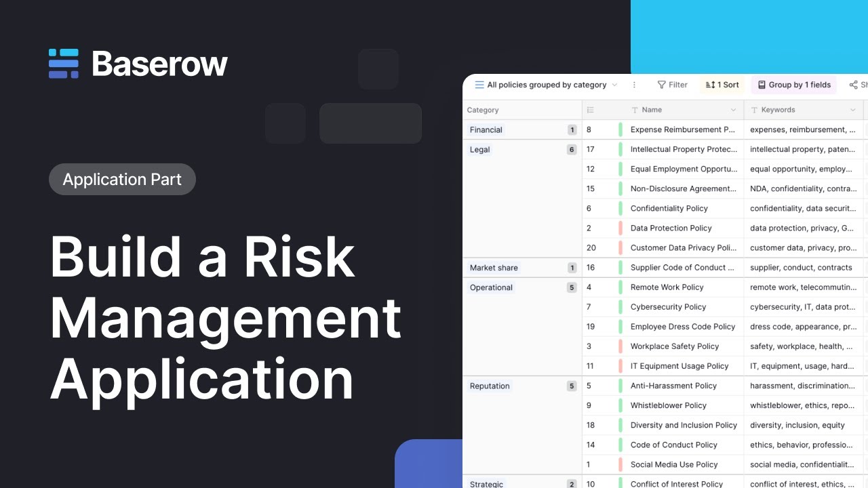This screenshot has height=488, width=868.
Task: Select the Market share group label
Action: 494,268
